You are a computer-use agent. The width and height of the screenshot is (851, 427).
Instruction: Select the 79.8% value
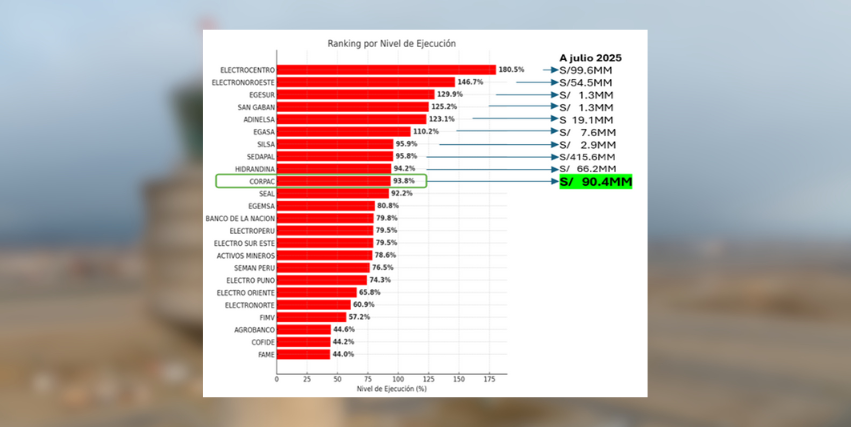pos(386,218)
